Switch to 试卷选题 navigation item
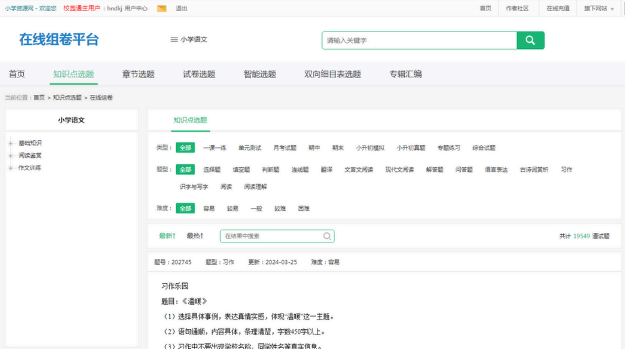 [199, 74]
